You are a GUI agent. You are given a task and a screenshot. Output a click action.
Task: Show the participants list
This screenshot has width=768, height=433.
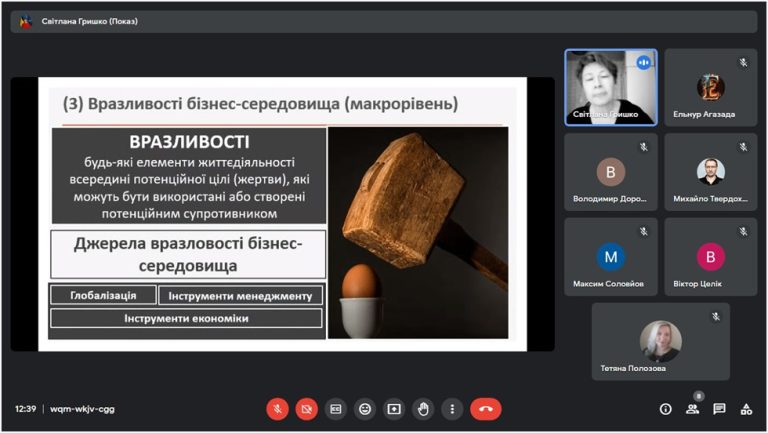[x=693, y=409]
